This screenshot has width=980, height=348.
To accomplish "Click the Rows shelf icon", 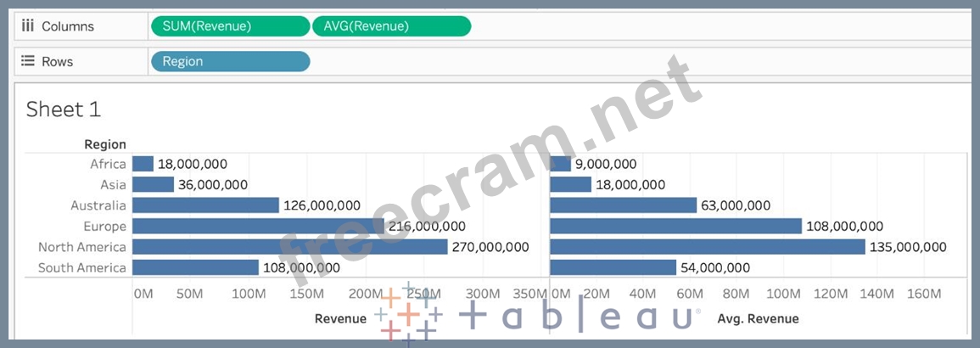I will pos(27,61).
